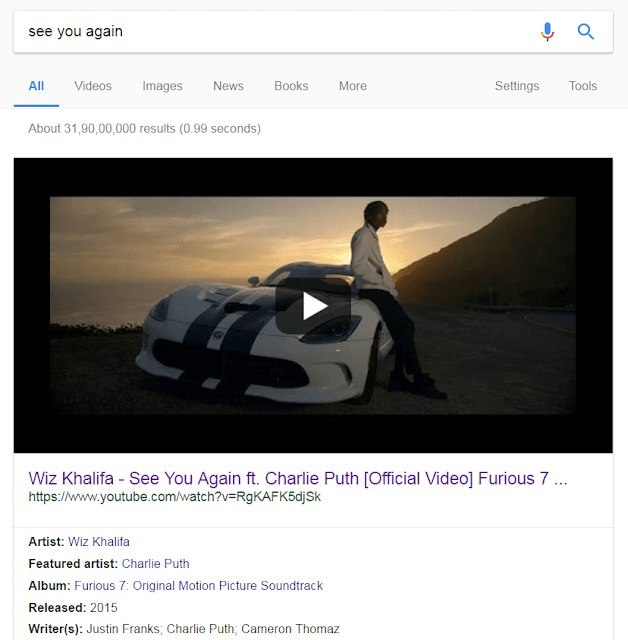Screen dimensions: 628x640
Task: Open the News tab
Action: (x=229, y=86)
